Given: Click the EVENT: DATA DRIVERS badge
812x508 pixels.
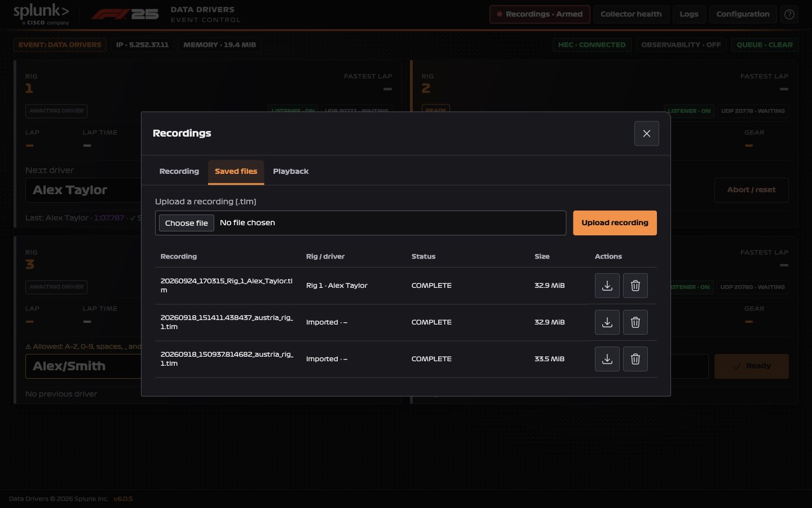Looking at the screenshot, I should [x=60, y=45].
